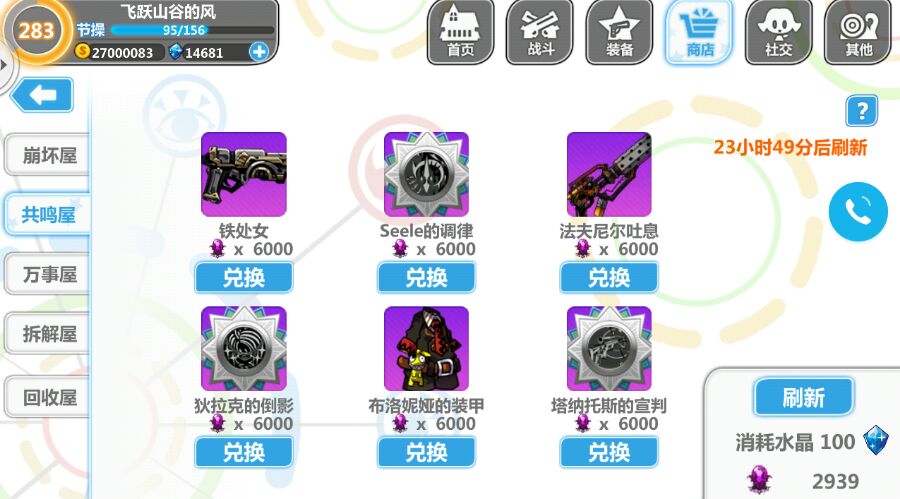900x499 pixels.
Task: Open the 社交 social icon
Action: click(778, 32)
